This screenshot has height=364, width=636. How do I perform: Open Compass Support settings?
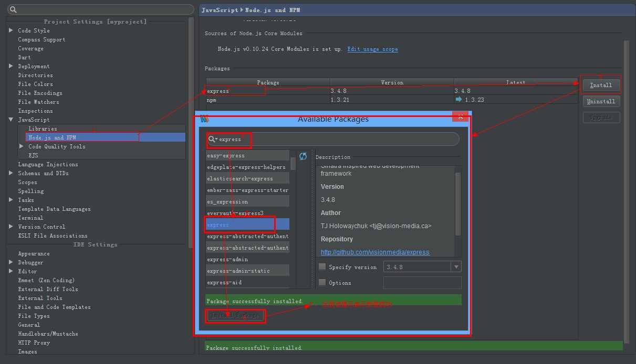click(x=41, y=39)
